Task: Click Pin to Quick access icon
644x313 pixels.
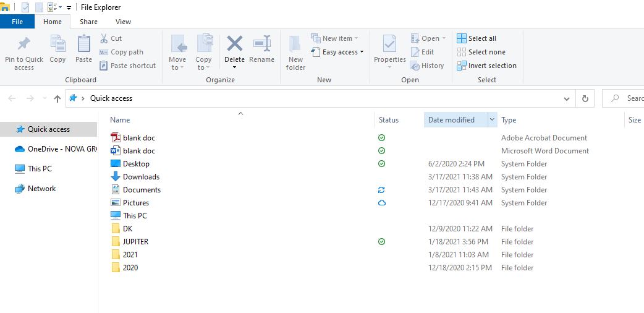Action: click(x=24, y=45)
